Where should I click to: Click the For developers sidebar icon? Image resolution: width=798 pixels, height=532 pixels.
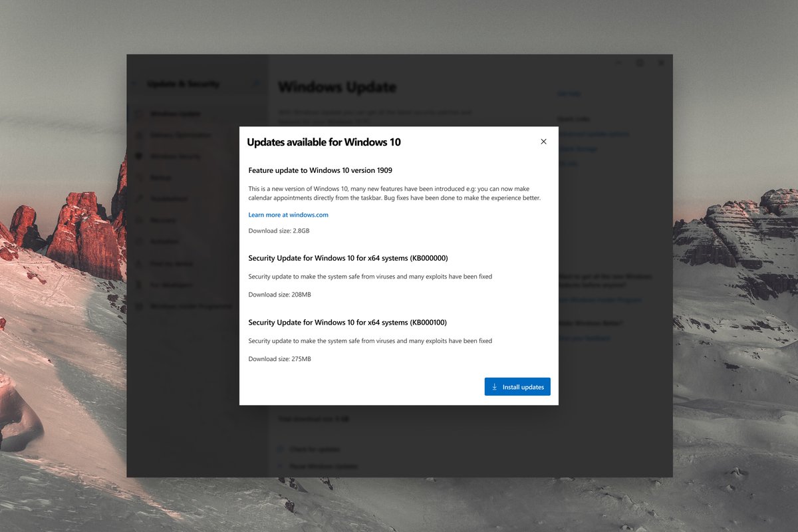tap(138, 285)
